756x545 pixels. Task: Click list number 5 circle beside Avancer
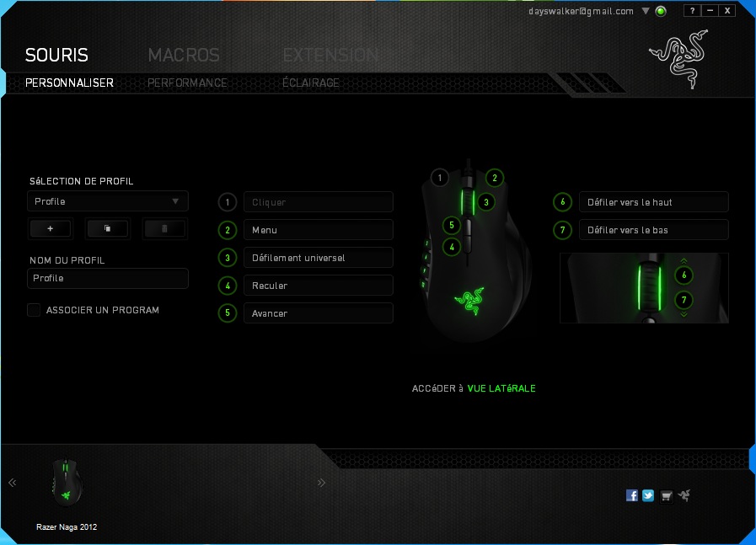228,313
